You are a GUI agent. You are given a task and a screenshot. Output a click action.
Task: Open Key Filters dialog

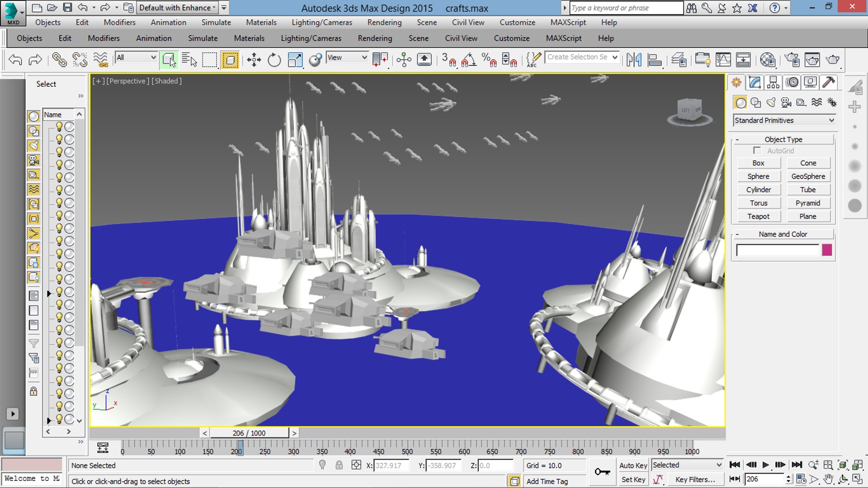695,479
